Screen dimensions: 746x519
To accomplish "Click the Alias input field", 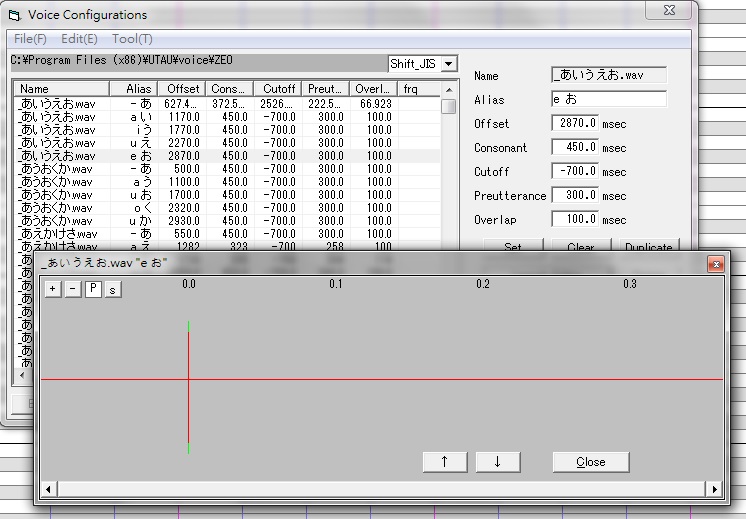I will (609, 99).
